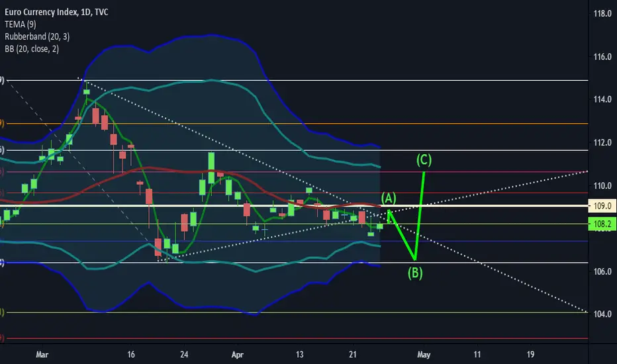Viewport: 617px width, 364px height.
Task: Click the 114.0 price axis value
Action: point(602,99)
